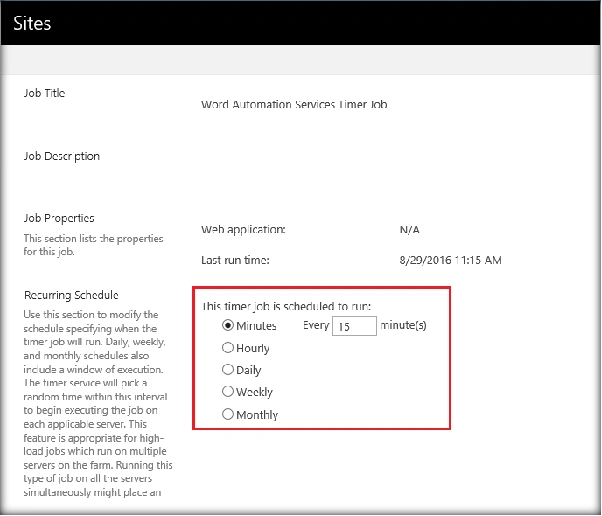Click the Word Automation Services Timer Job title
This screenshot has width=602, height=516.
pos(294,104)
